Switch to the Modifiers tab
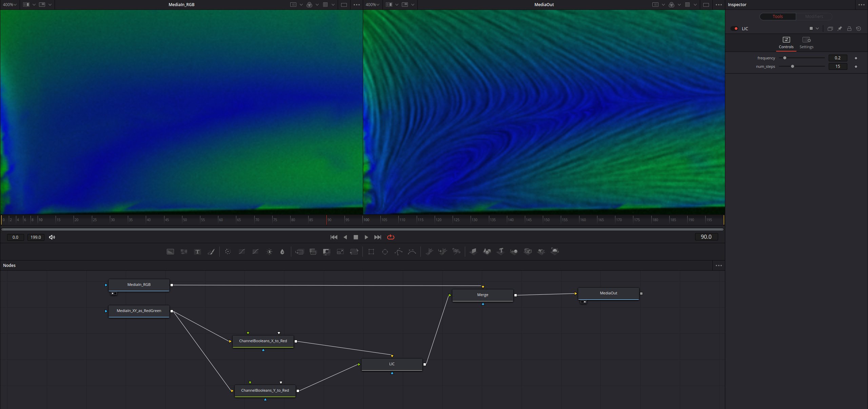Viewport: 868px width, 409px height. pos(814,16)
